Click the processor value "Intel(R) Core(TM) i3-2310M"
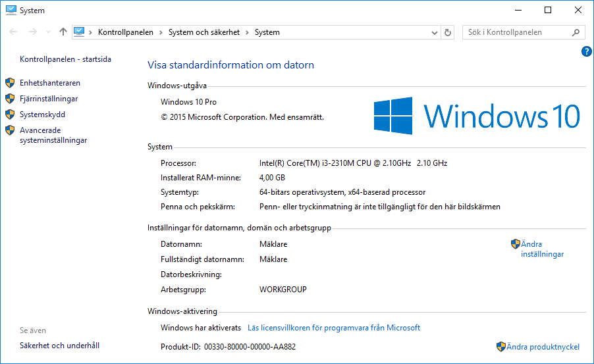Viewport: 594px width, 364px height. [307, 163]
